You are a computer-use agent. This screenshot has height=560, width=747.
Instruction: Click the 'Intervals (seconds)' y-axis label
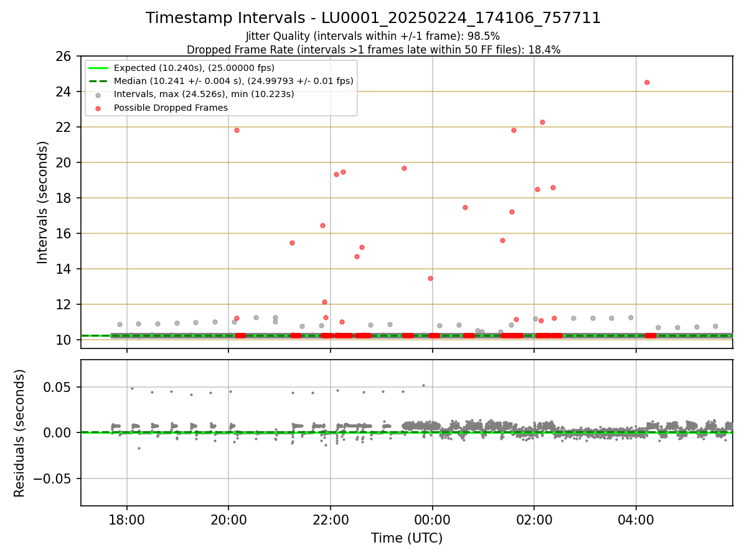[42, 202]
